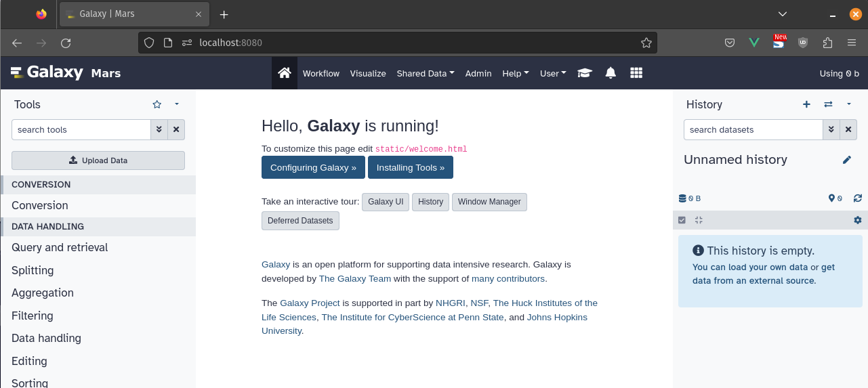
Task: Open the browser extensions puzzle icon
Action: (x=827, y=43)
